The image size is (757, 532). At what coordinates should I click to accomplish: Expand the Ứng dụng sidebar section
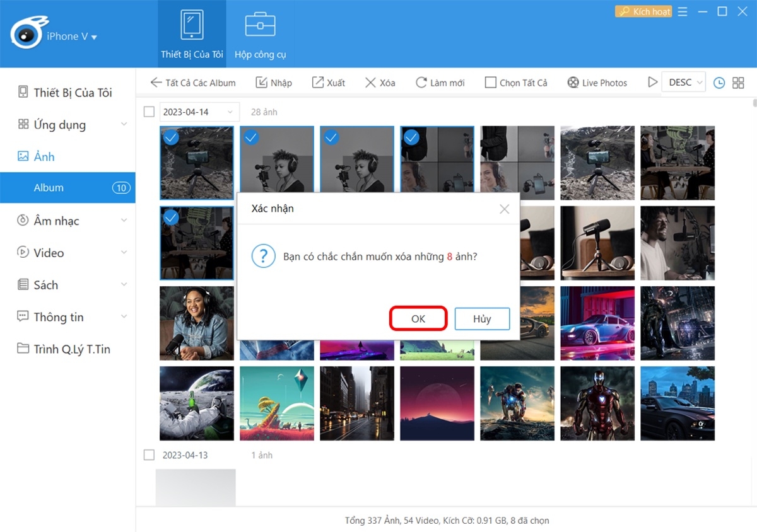[x=124, y=125]
